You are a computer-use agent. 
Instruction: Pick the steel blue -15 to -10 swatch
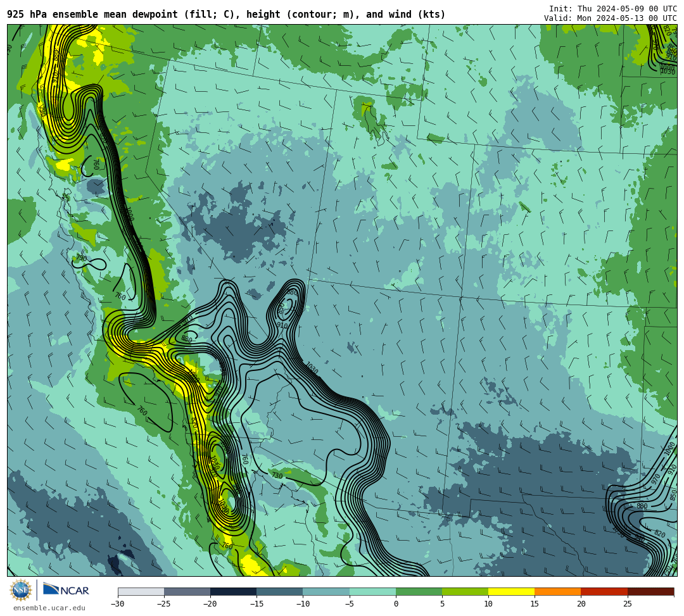(x=280, y=591)
